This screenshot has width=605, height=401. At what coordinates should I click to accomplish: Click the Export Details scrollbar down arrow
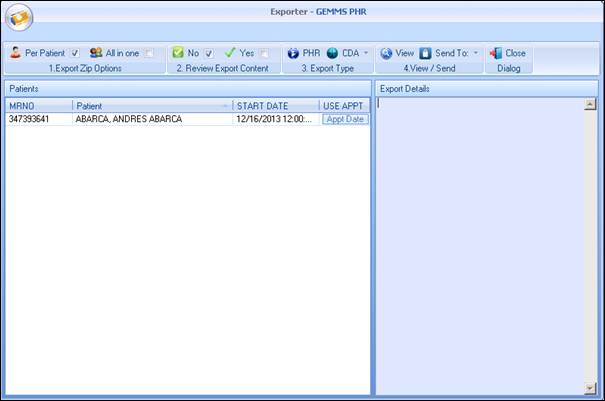[590, 387]
